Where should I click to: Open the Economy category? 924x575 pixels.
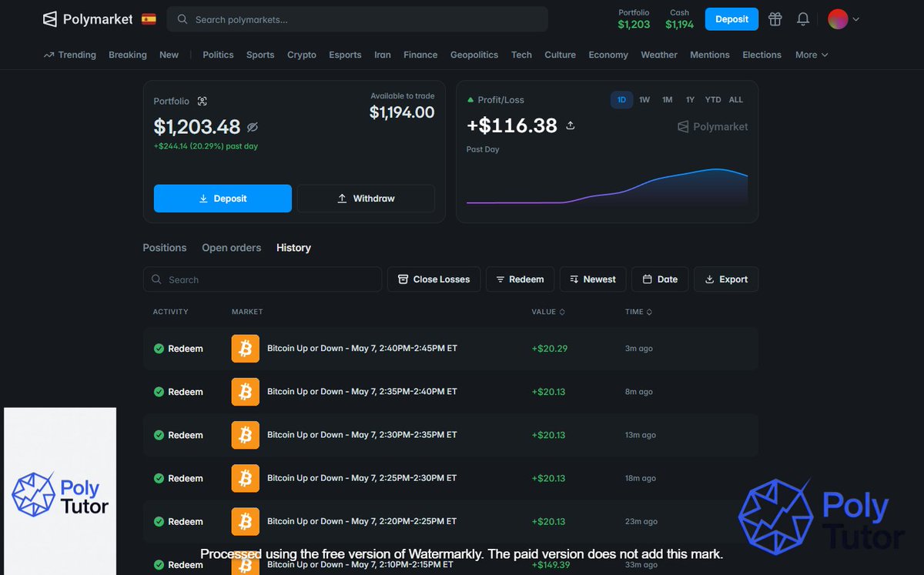pos(608,55)
